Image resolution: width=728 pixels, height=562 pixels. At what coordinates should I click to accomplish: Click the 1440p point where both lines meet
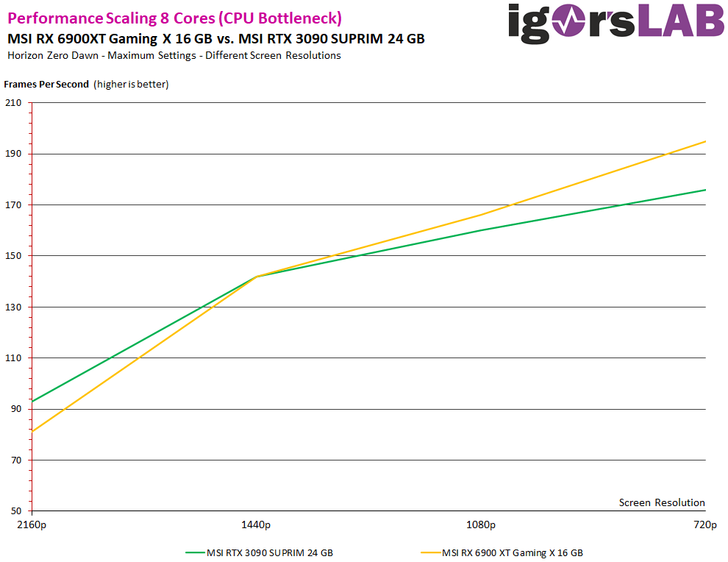[256, 277]
